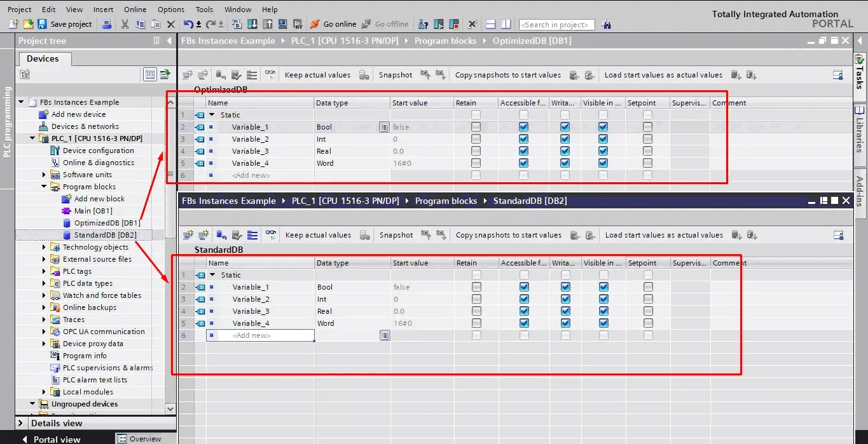Click the Cut scissors icon
The image size is (868, 444).
[125, 24]
